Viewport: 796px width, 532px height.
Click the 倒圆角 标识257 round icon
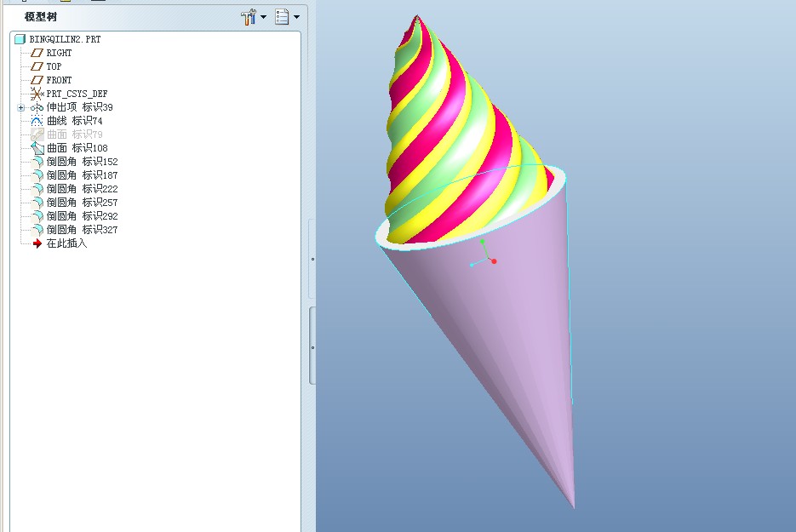tap(37, 203)
